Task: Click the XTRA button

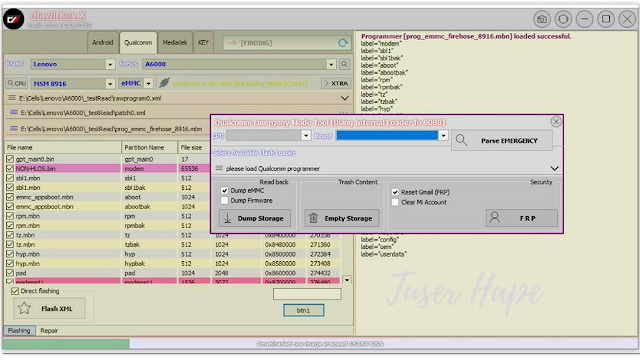Action: (336, 83)
